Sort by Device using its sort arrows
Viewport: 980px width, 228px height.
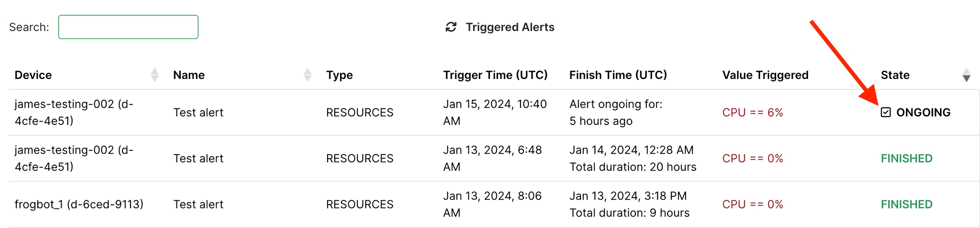155,75
